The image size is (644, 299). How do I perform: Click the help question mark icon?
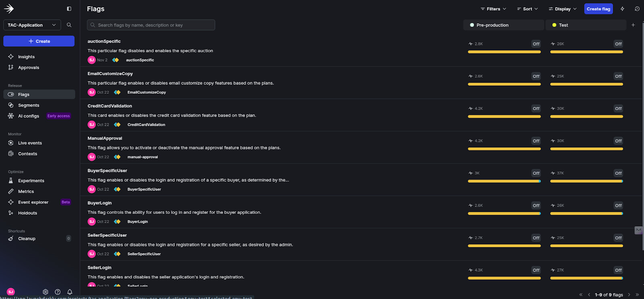pos(58,292)
